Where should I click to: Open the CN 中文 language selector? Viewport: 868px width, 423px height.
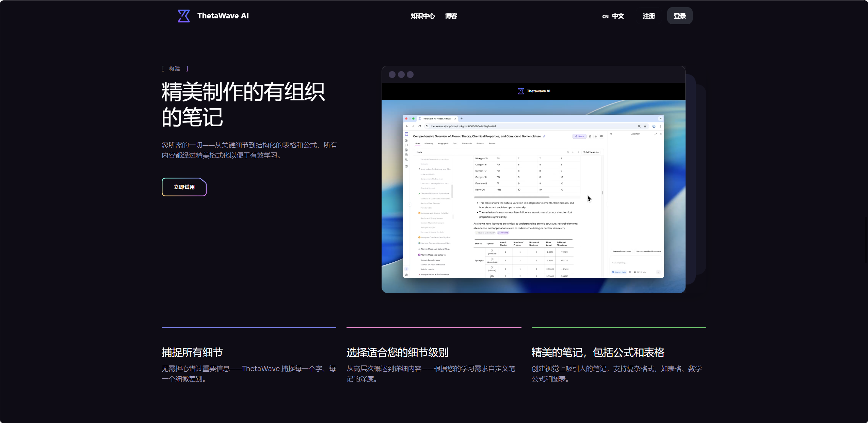pyautogui.click(x=613, y=16)
